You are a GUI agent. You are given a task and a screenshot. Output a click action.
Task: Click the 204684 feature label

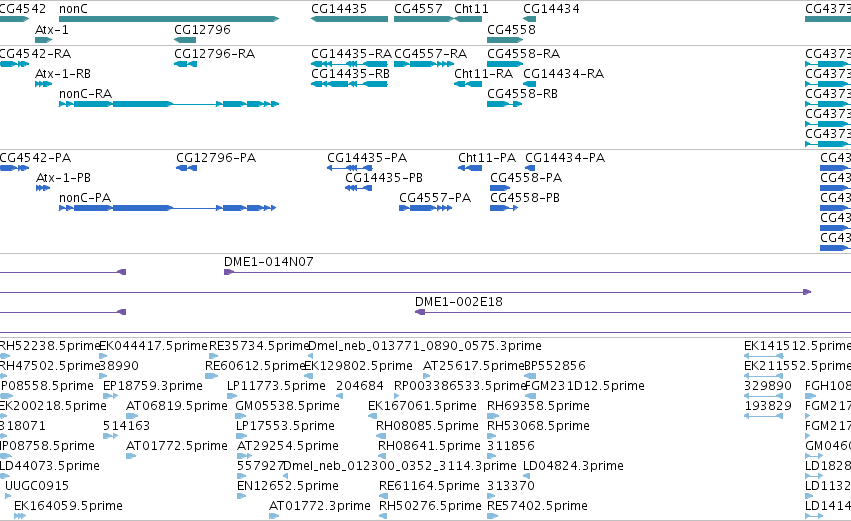pos(360,386)
